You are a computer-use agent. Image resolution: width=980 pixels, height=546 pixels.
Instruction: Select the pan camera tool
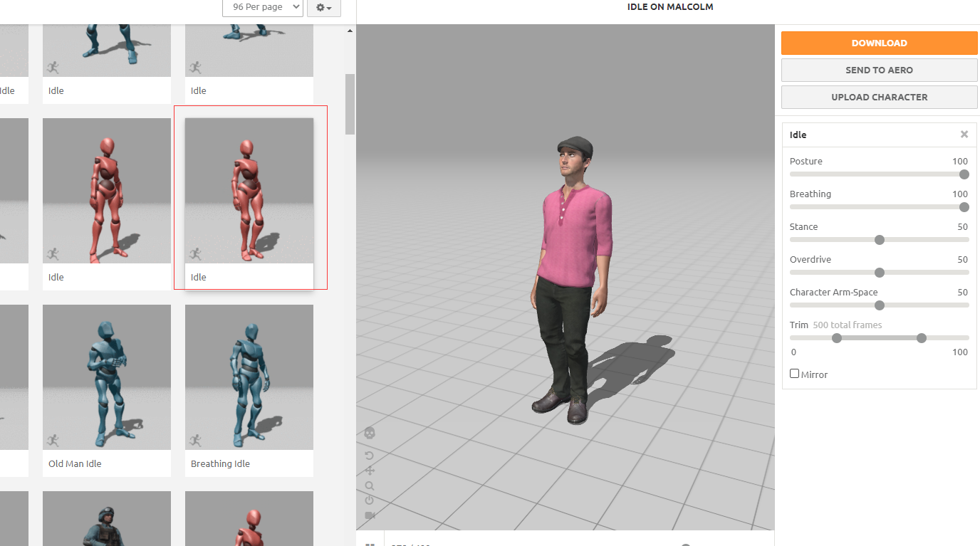(370, 471)
